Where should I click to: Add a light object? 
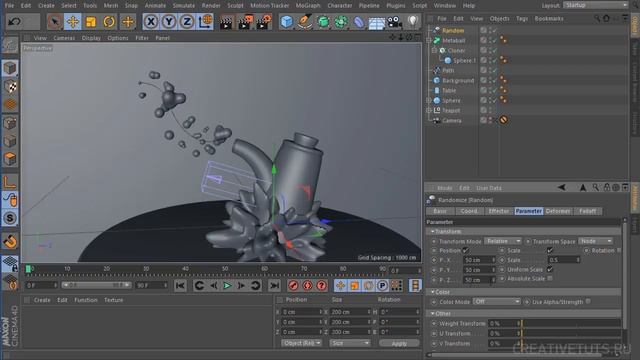point(413,21)
